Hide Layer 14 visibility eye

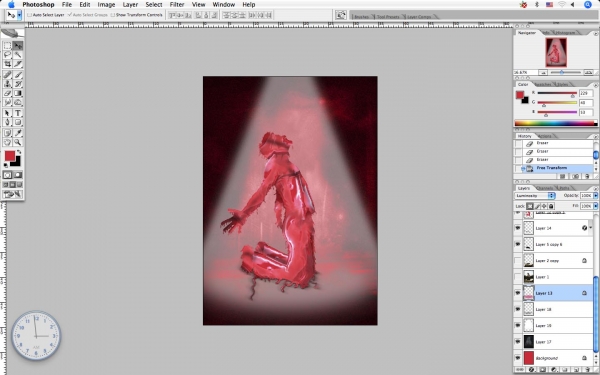click(x=518, y=228)
